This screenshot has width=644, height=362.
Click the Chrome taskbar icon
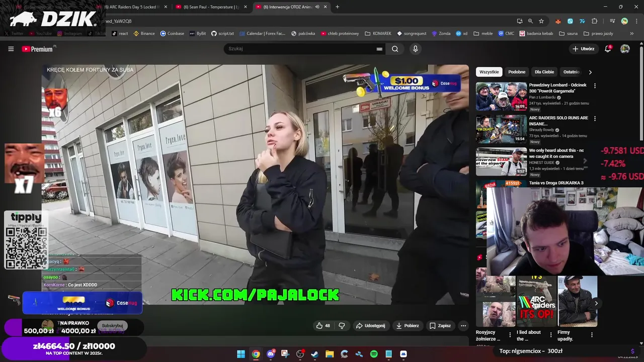[256, 354]
